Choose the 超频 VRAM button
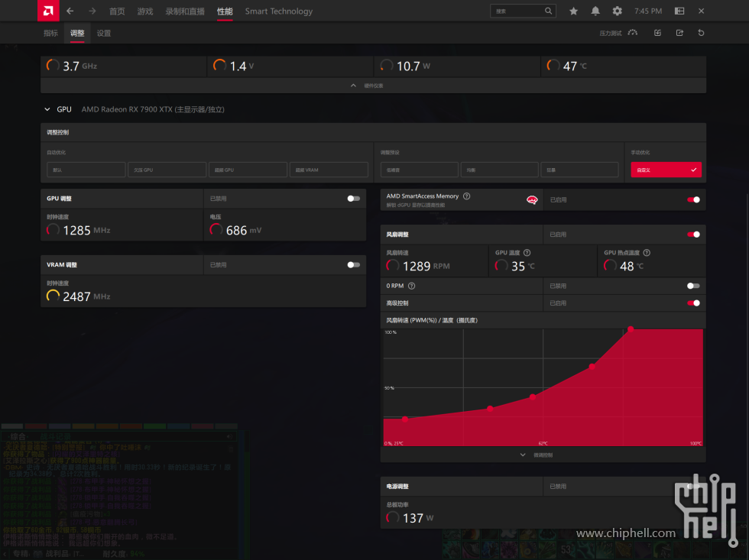This screenshot has height=560, width=749. [329, 170]
